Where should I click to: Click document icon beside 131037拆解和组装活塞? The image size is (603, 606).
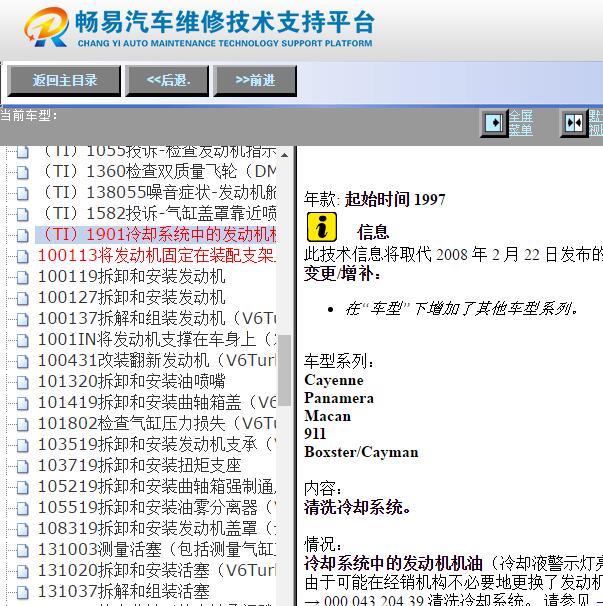[x=22, y=592]
